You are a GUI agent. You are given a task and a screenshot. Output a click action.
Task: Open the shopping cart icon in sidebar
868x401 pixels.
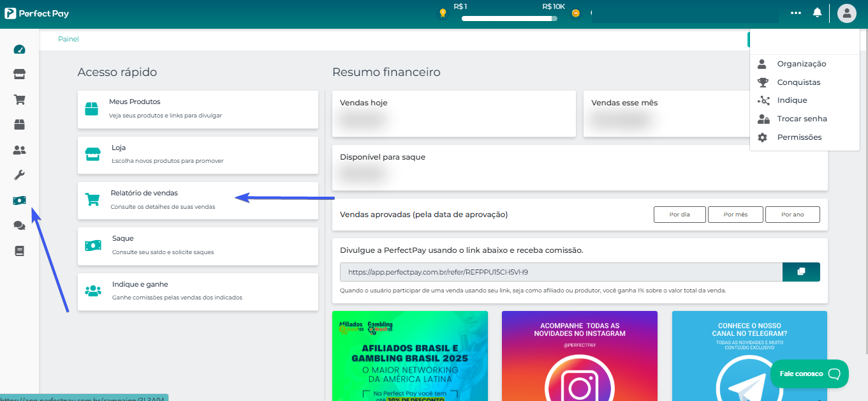[x=19, y=100]
